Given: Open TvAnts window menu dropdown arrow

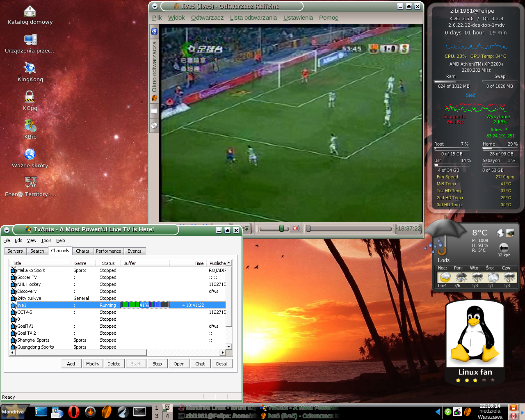Looking at the screenshot, I should tap(7, 230).
